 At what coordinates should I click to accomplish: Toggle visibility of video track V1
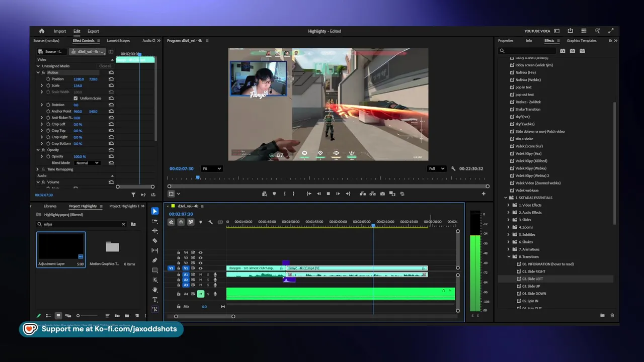(x=200, y=268)
